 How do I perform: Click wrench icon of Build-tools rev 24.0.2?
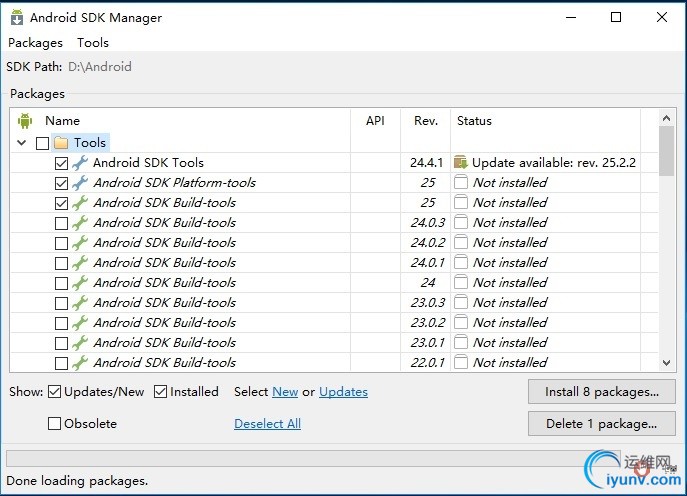click(80, 243)
